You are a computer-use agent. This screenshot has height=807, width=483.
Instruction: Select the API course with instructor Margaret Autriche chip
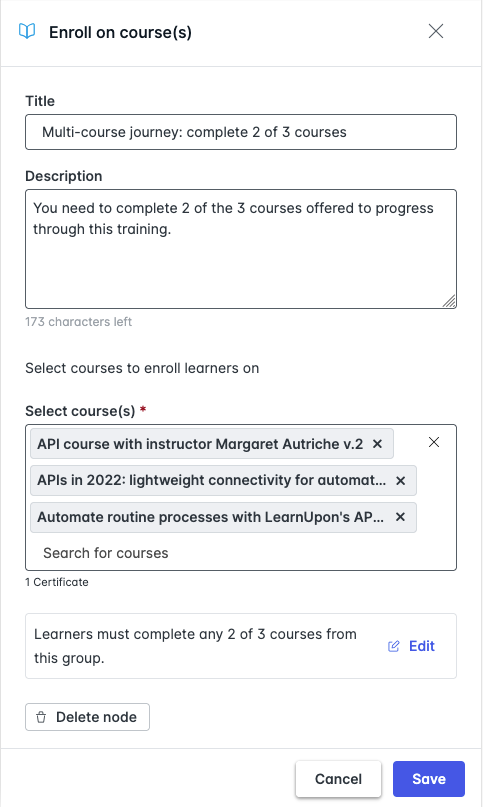point(200,444)
